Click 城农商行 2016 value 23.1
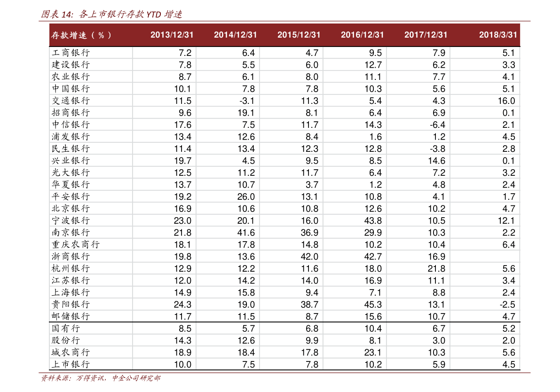 373,353
